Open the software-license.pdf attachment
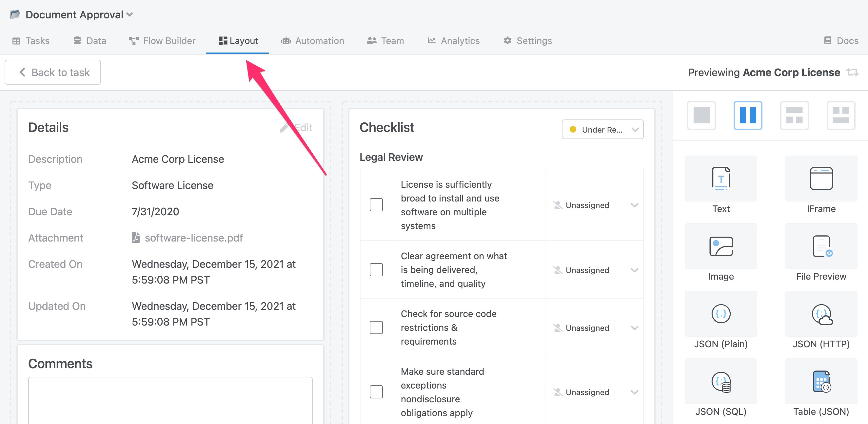This screenshot has height=424, width=868. (x=193, y=238)
